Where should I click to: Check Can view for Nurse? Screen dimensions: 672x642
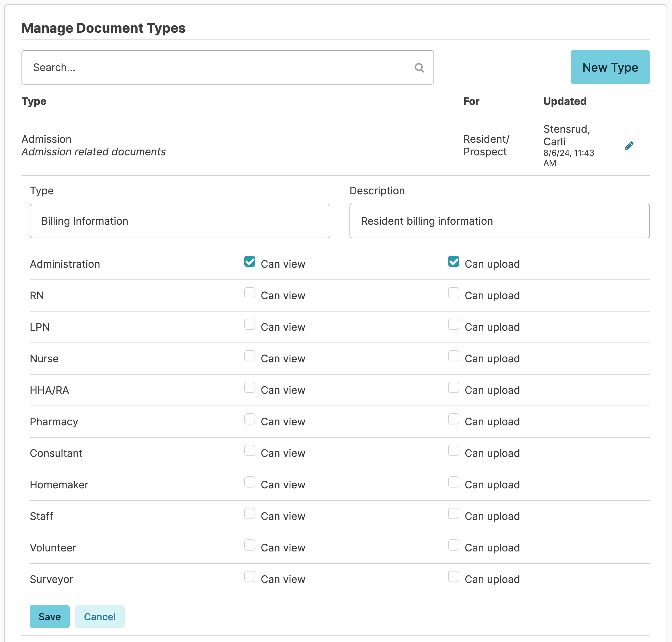tap(249, 356)
